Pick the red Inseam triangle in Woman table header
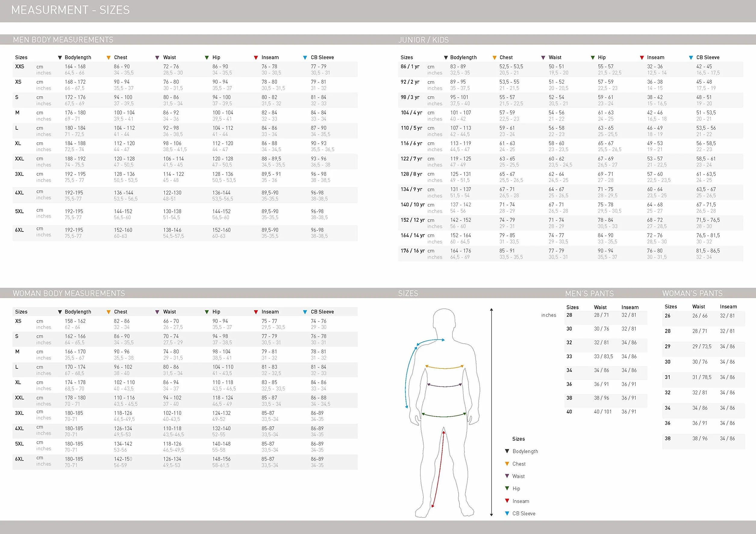The height and width of the screenshot is (534, 756). point(256,312)
